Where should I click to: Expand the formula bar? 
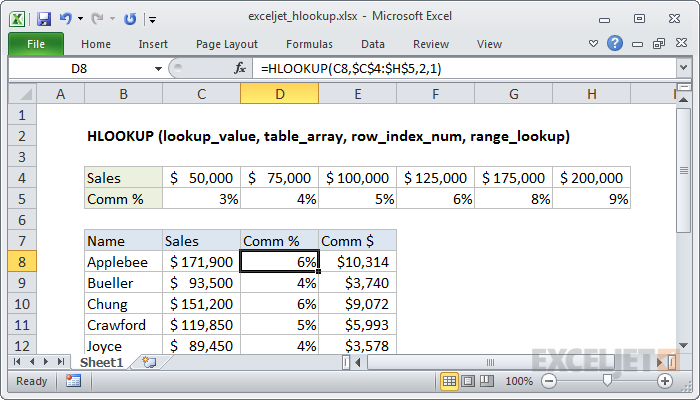683,68
